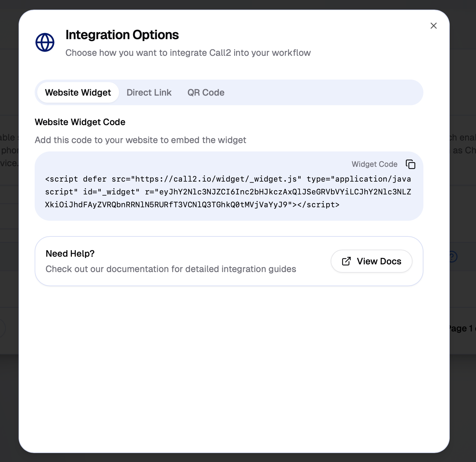
Task: Click the Need Help? heading
Action: (x=70, y=253)
